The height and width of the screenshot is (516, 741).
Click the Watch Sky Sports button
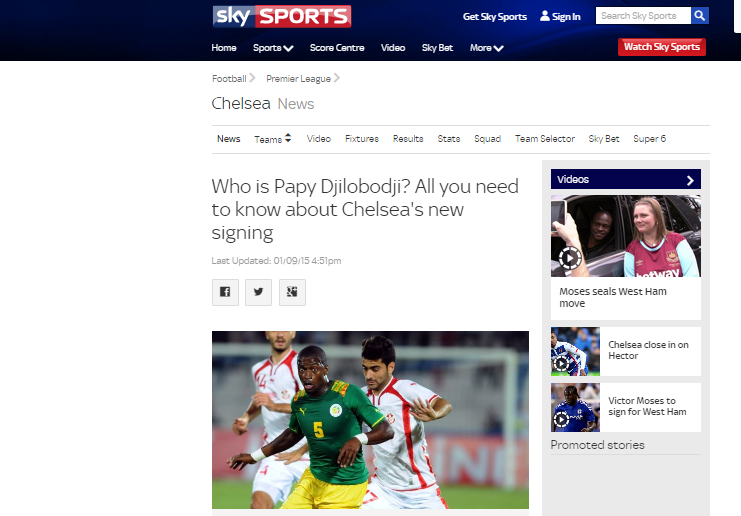pyautogui.click(x=662, y=47)
